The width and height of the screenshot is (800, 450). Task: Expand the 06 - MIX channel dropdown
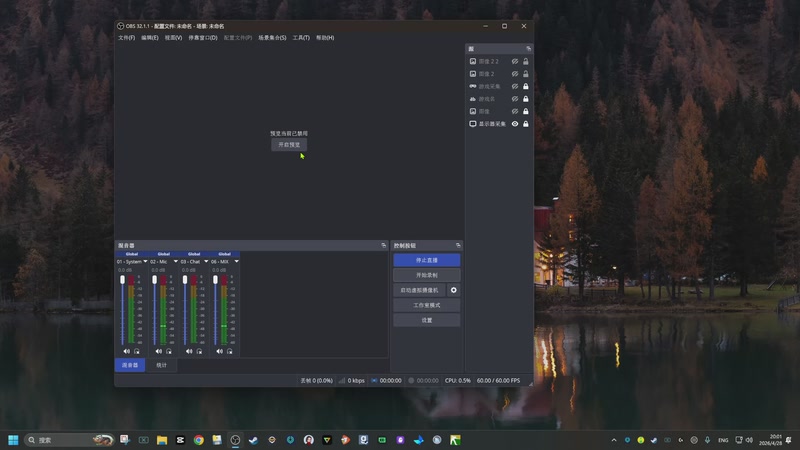click(237, 261)
